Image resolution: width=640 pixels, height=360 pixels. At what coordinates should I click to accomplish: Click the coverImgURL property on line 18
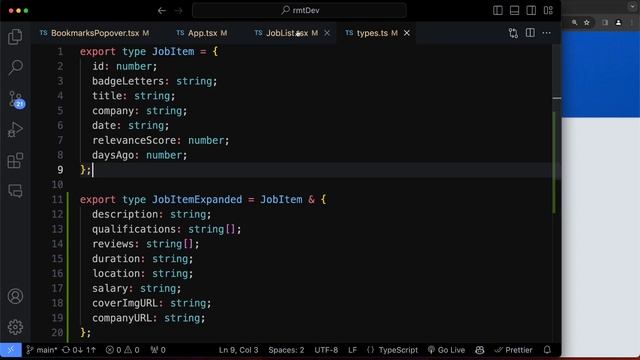[x=125, y=303]
